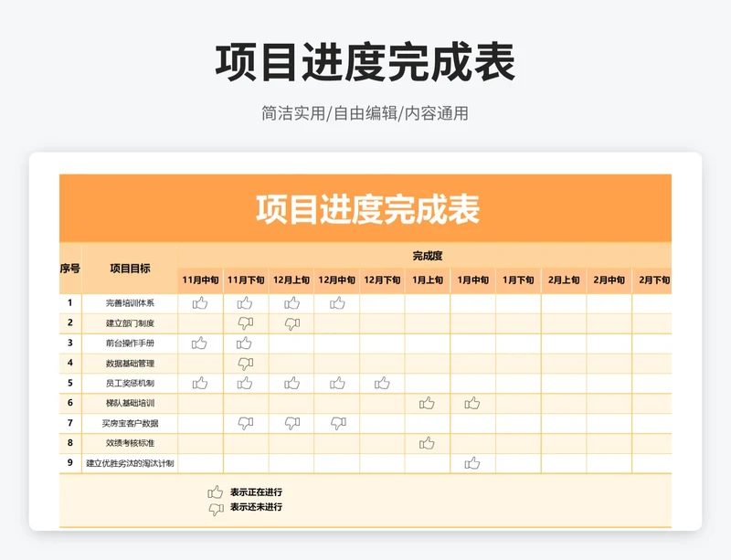The height and width of the screenshot is (560, 731).
Task: Click the legend text 表示正在进行
Action: pos(256,491)
